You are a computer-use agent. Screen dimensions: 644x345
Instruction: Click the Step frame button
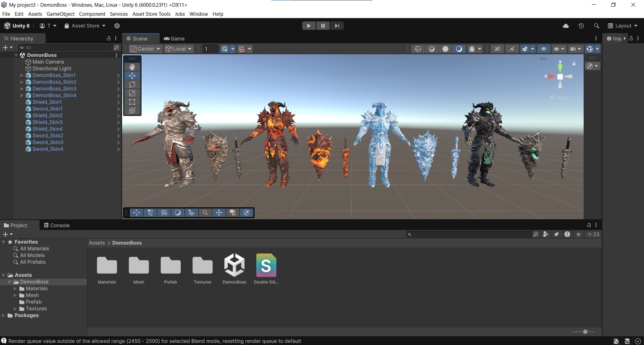tap(337, 26)
